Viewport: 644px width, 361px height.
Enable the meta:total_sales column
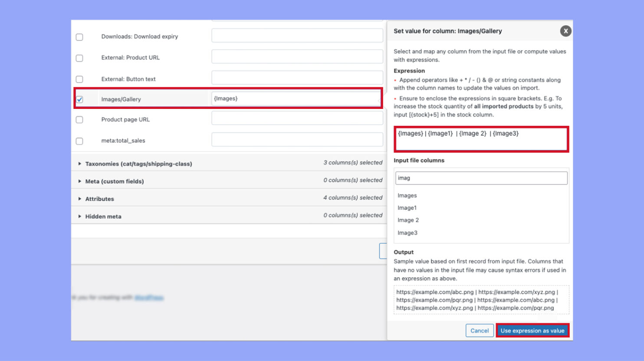coord(79,141)
